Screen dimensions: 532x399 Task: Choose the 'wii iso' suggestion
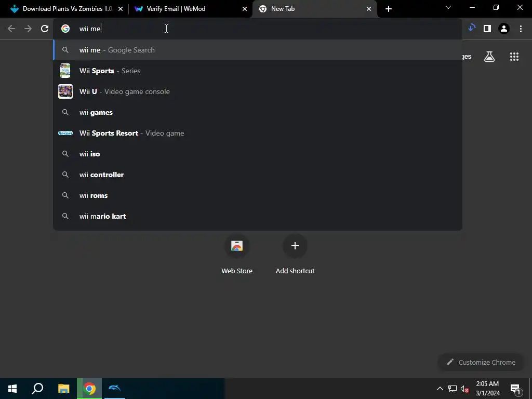point(258,154)
